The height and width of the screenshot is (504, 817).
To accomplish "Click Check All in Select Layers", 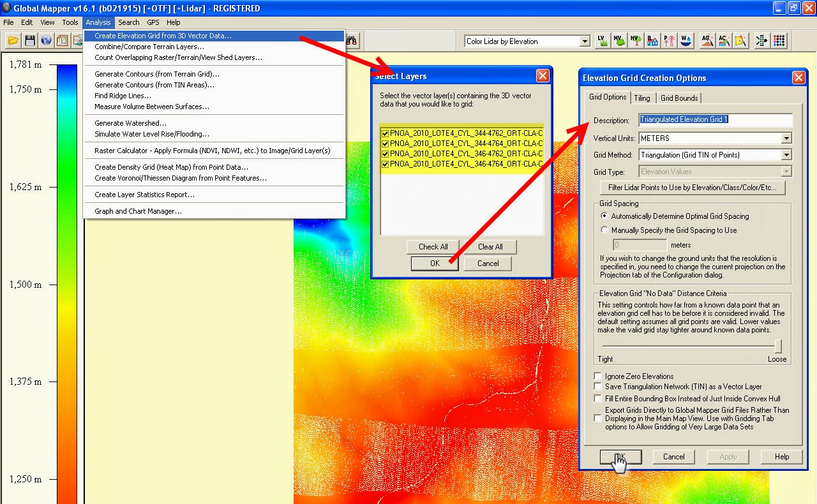I will tap(433, 247).
